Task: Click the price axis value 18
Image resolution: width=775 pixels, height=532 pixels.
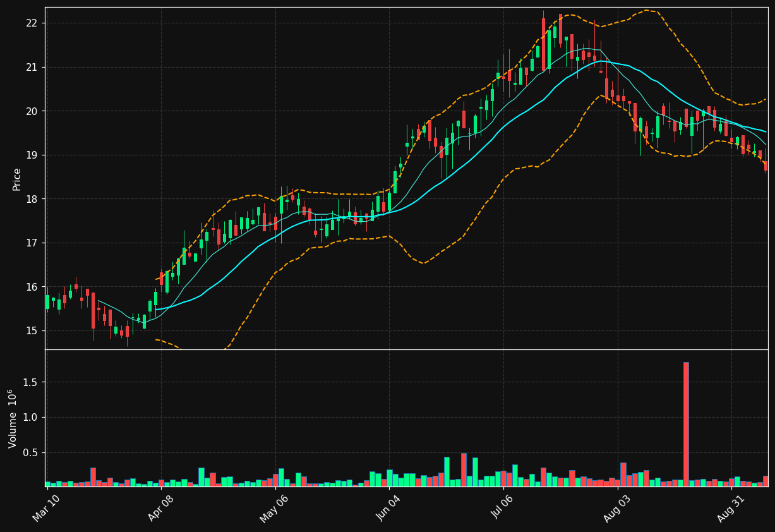Action: coord(32,199)
